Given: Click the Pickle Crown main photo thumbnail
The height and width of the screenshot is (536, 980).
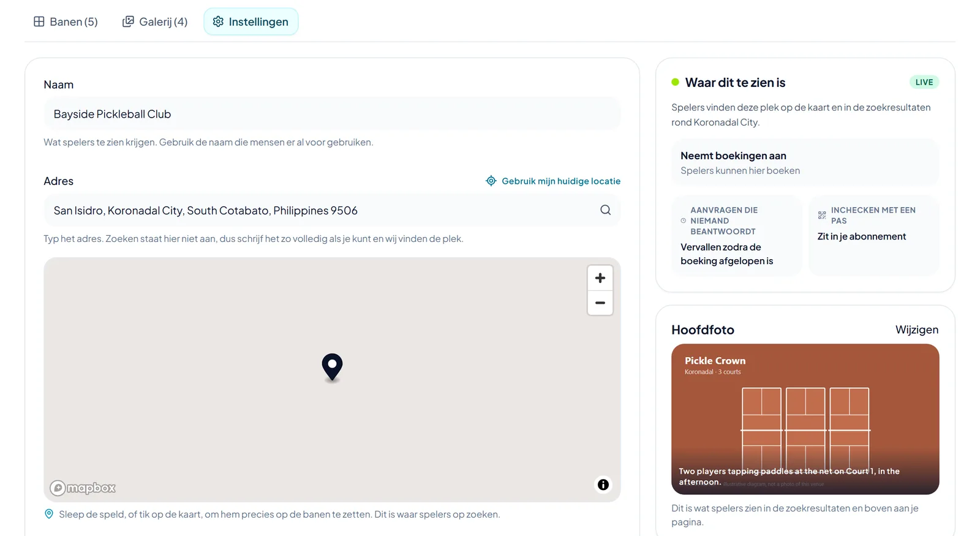Looking at the screenshot, I should 805,419.
